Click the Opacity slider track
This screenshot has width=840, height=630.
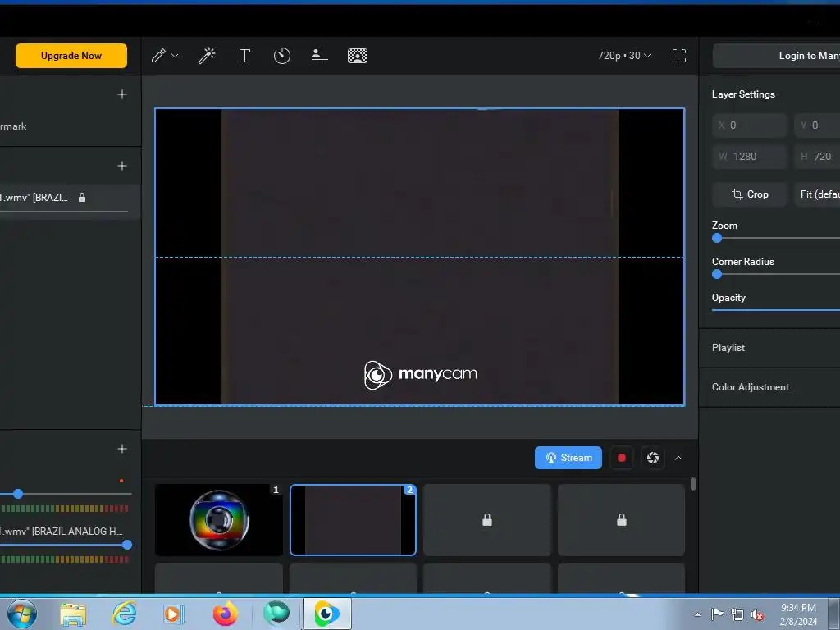776,309
